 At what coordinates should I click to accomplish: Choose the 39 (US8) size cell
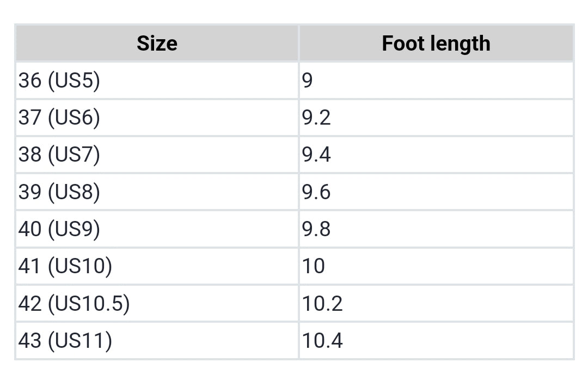59,192
